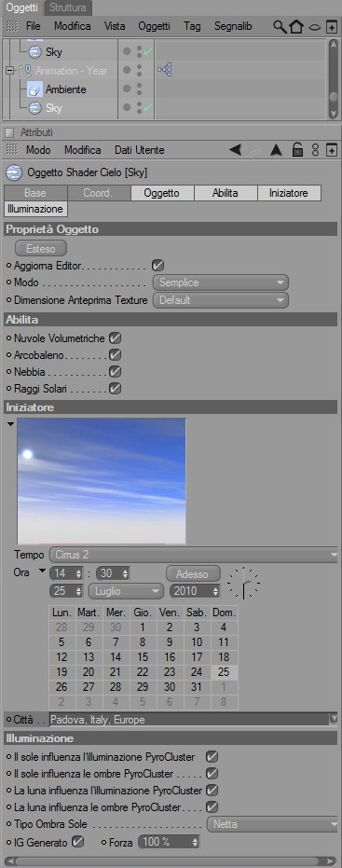Image resolution: width=342 pixels, height=868 pixels.
Task: Click the Esteso button
Action: 41,248
